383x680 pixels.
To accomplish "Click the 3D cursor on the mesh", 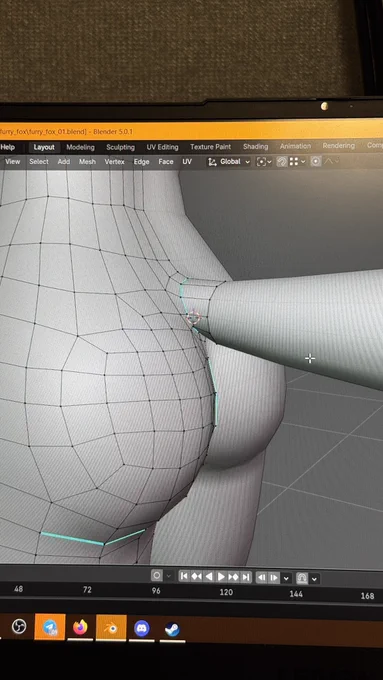I will [x=193, y=317].
